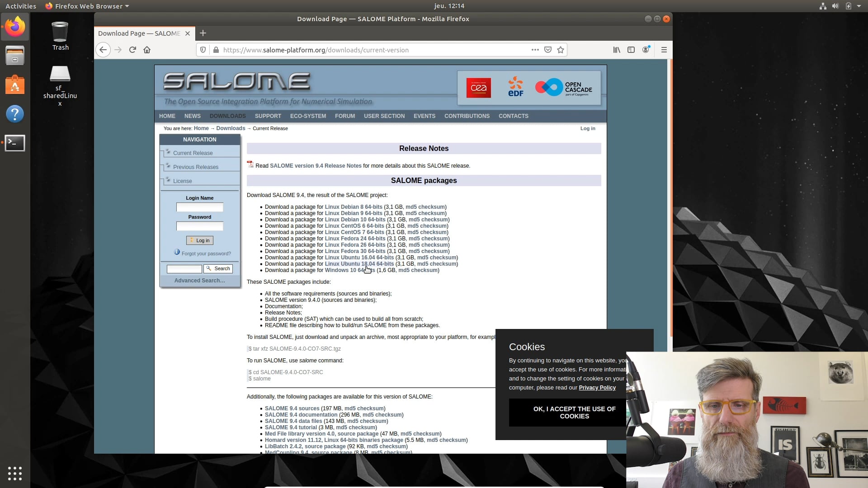Open the Firefox application menu
Image resolution: width=868 pixels, height=488 pixels.
(664, 50)
